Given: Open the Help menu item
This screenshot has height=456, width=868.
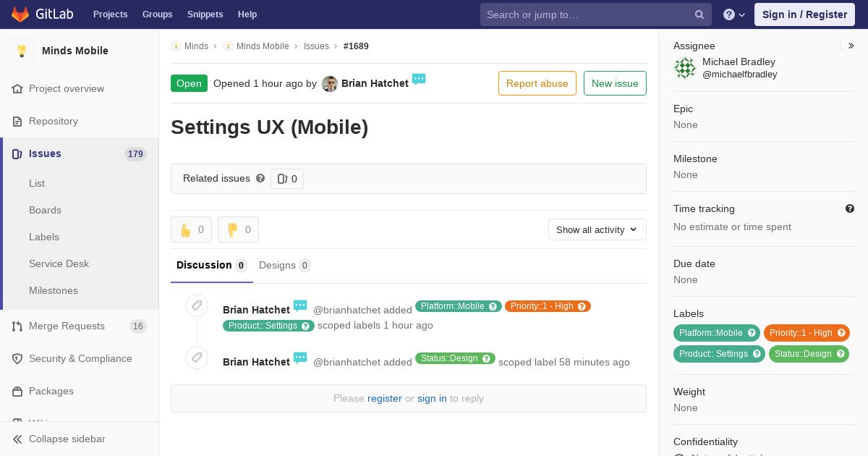Looking at the screenshot, I should click(247, 14).
